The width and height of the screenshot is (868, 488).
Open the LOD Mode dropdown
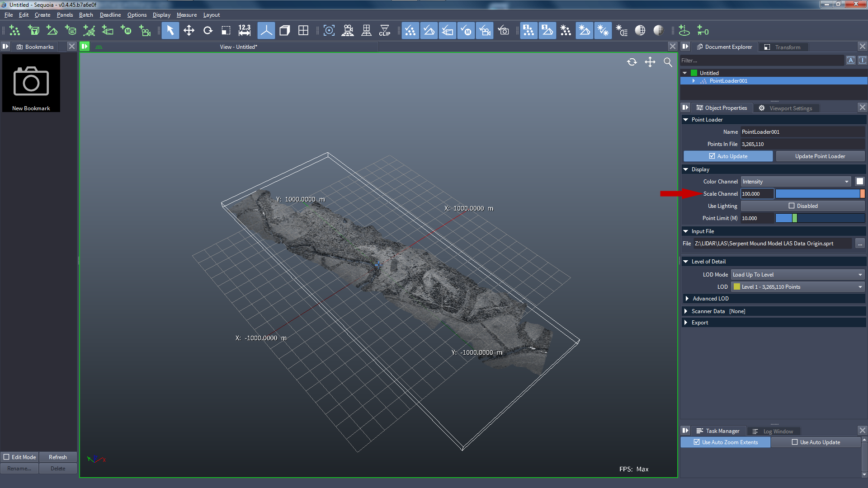(798, 274)
